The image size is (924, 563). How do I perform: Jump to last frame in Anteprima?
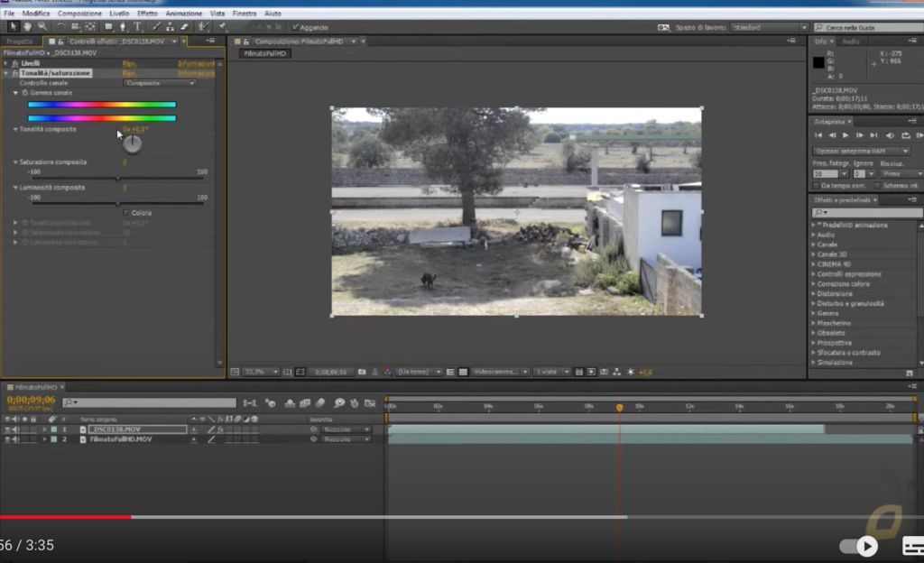(x=873, y=135)
